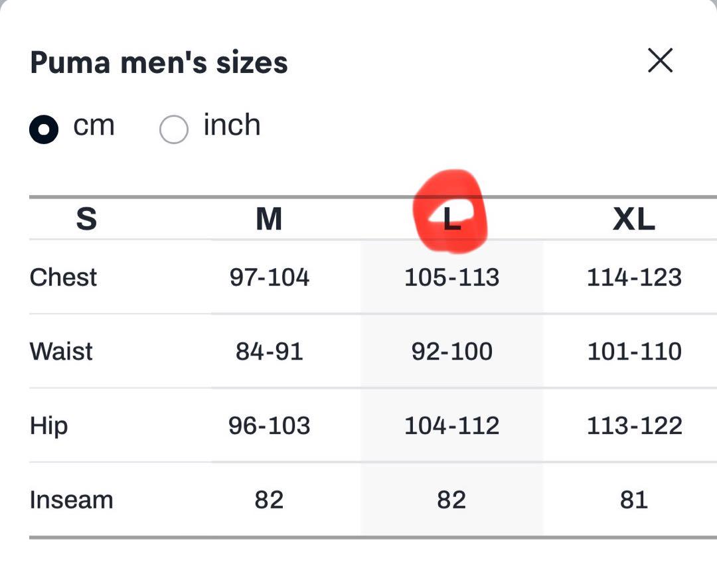Click chest value 105-113 for size L
Viewport: 717px width, 588px height.
[452, 277]
